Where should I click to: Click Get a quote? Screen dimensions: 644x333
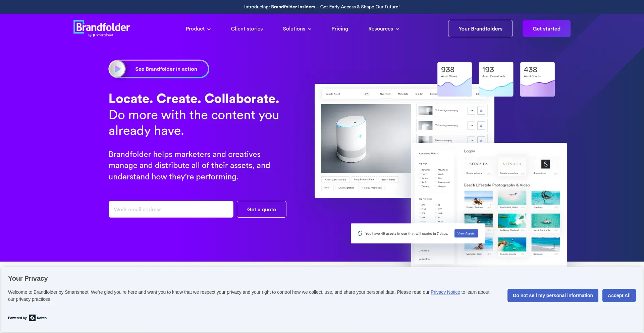click(262, 209)
